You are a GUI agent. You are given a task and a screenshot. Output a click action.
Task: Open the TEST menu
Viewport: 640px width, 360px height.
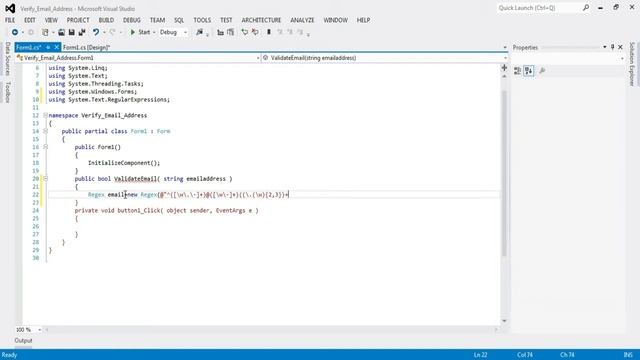[226, 20]
